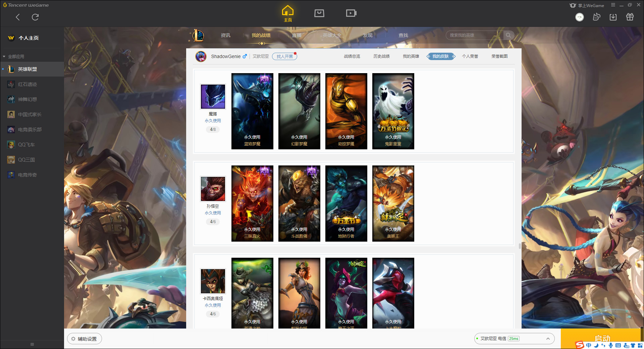Open the 资讯 tab

click(x=225, y=35)
